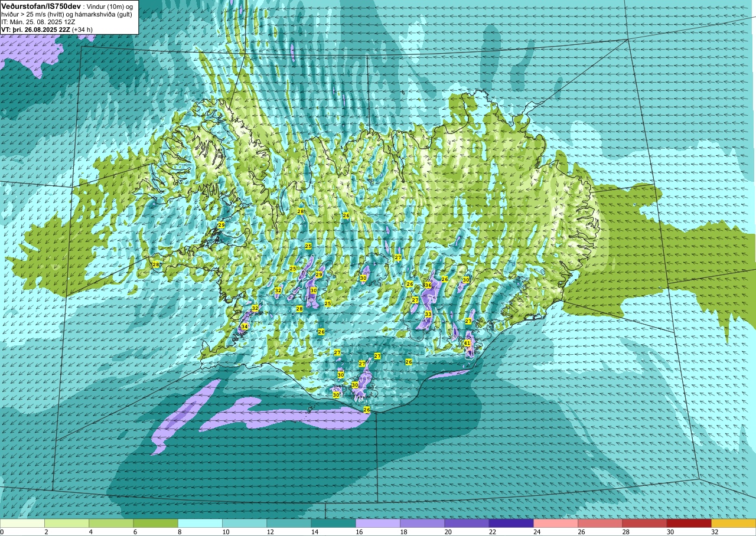The width and height of the screenshot is (756, 536).
Task: Click the 24–26 m/s pink legend swatch
Action: click(x=556, y=523)
